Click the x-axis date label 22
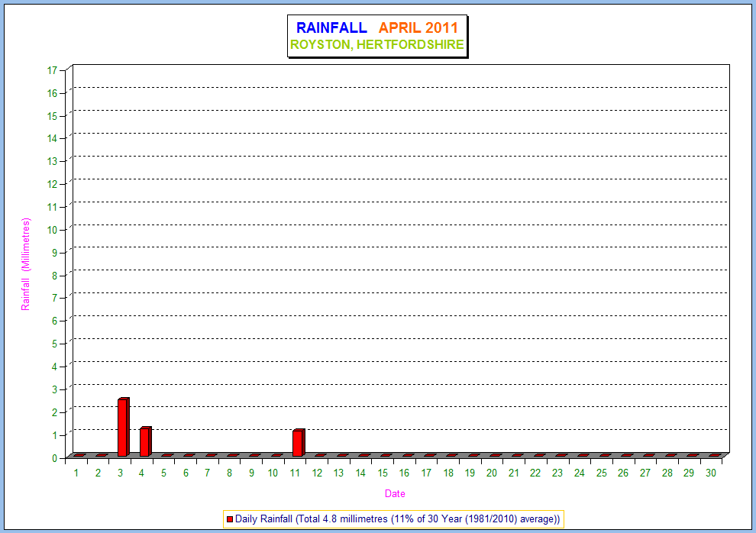The width and height of the screenshot is (756, 533). tap(535, 473)
